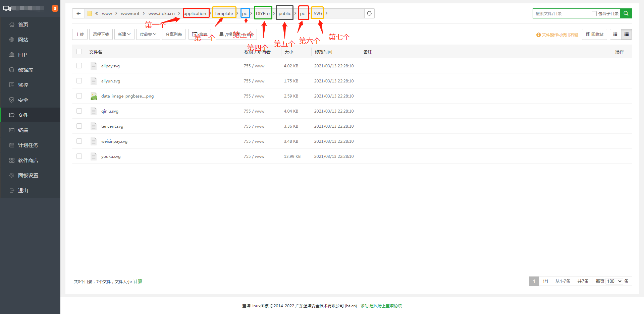This screenshot has width=644, height=314.
Task: Check the box for youku.svg
Action: tap(79, 156)
